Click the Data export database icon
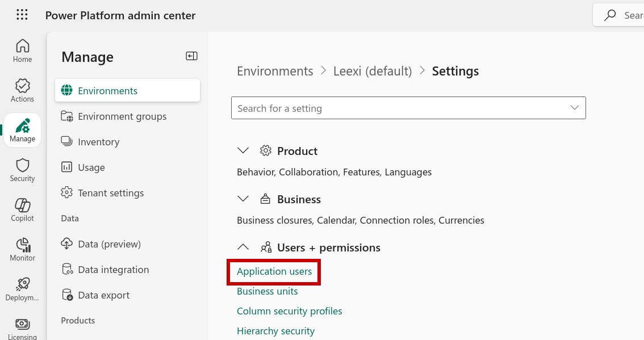Image resolution: width=644 pixels, height=340 pixels. pyautogui.click(x=67, y=295)
